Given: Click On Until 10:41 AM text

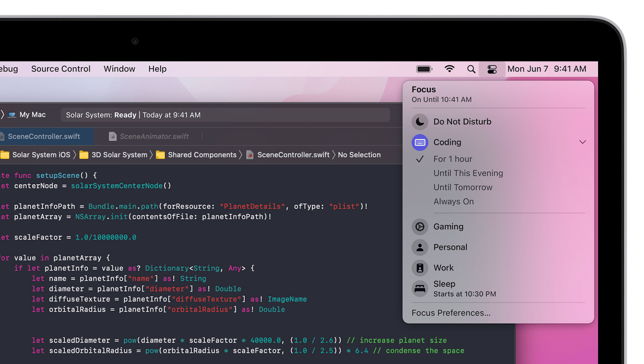Looking at the screenshot, I should coord(442,99).
